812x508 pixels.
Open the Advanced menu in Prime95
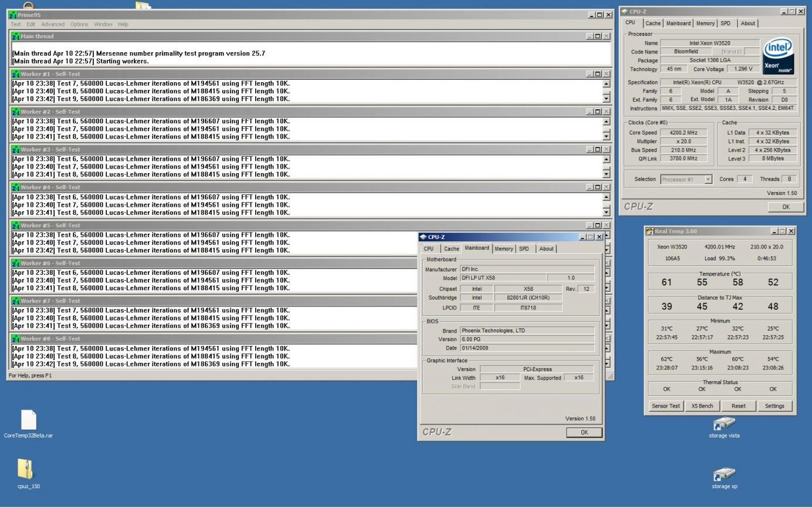[x=53, y=24]
